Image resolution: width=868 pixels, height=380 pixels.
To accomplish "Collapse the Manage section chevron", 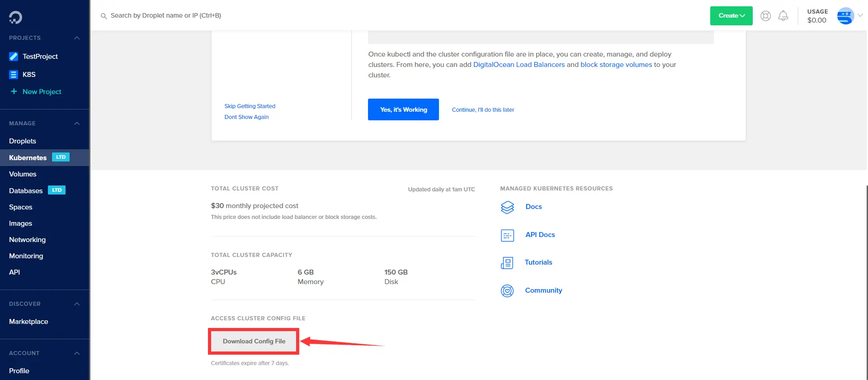I will click(x=77, y=123).
